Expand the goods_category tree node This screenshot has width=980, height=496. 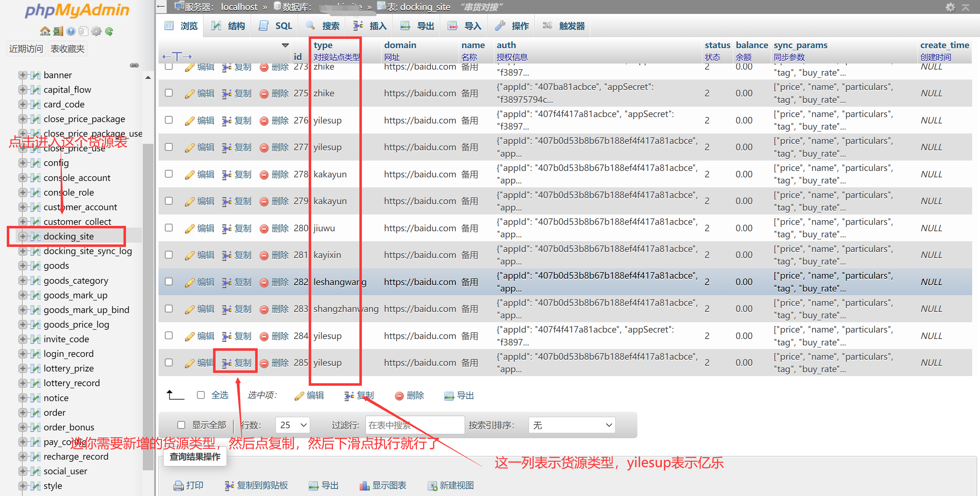click(22, 280)
